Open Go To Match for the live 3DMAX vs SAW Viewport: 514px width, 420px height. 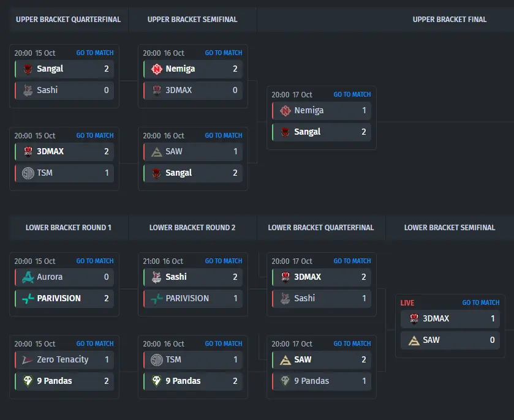(x=480, y=302)
